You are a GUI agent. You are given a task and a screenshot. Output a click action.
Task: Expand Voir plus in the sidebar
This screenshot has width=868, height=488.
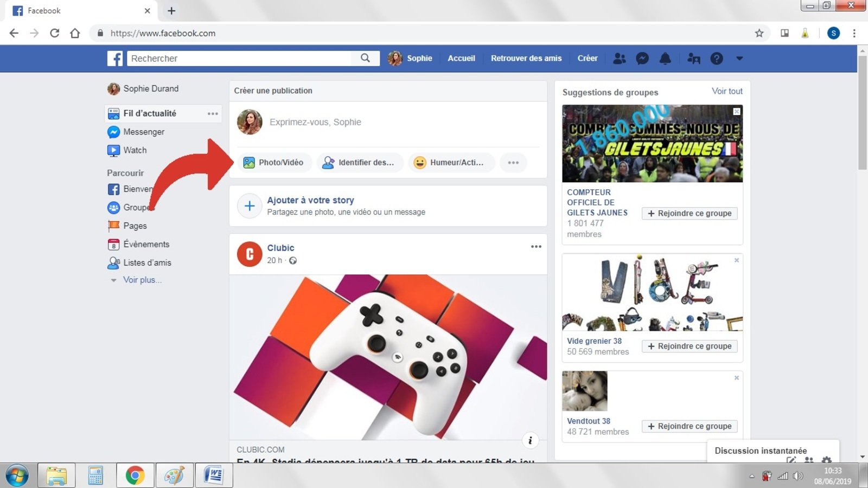point(142,280)
